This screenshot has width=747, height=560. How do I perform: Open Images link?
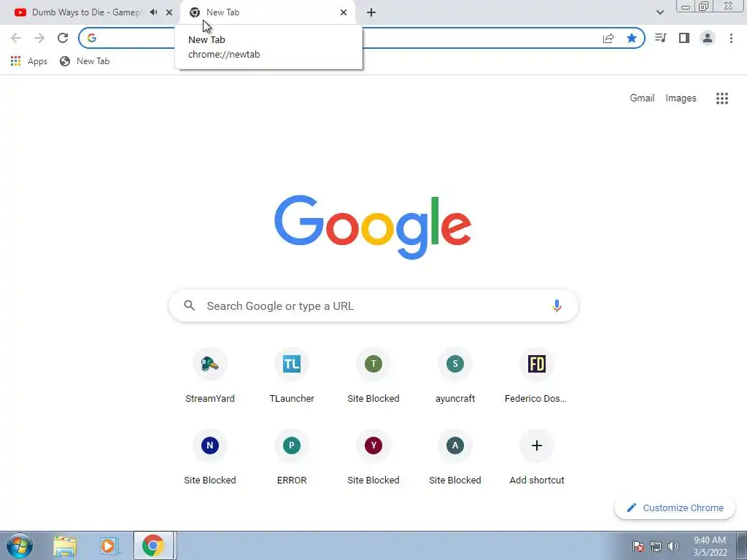[x=681, y=98]
